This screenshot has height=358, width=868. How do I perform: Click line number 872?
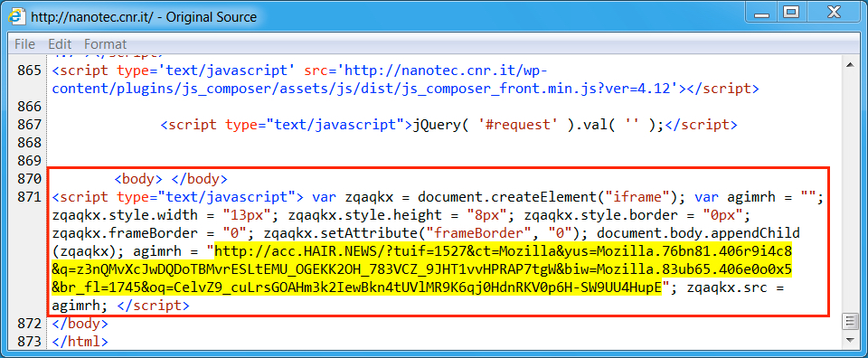tap(29, 323)
